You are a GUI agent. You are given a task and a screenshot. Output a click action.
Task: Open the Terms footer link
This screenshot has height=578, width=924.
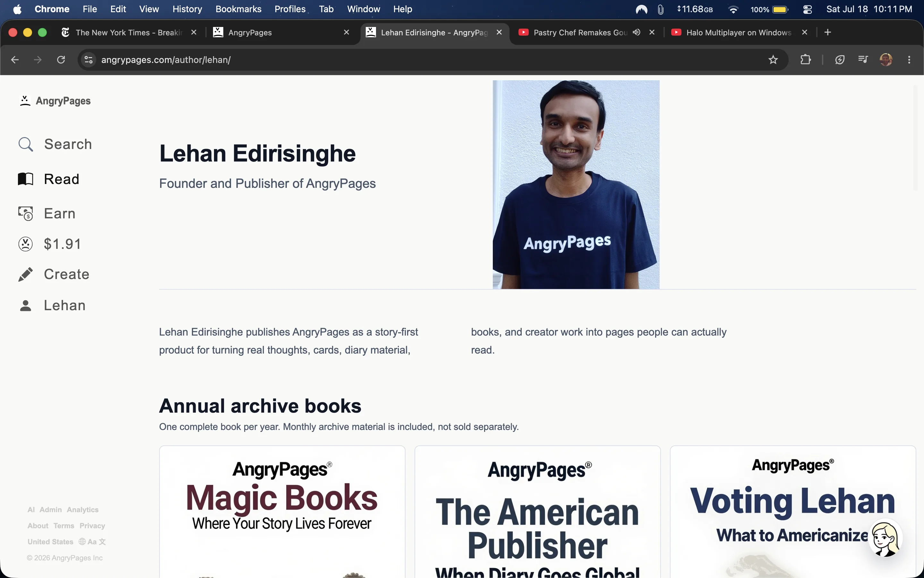(64, 526)
